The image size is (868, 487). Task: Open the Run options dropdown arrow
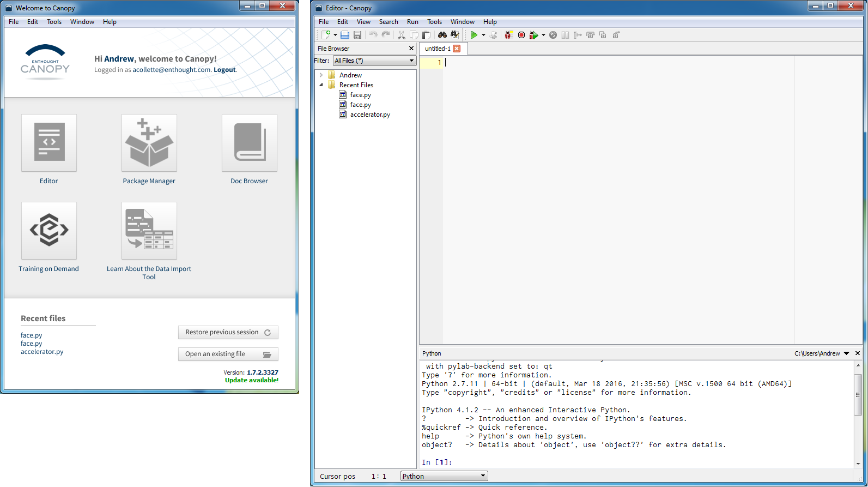click(x=483, y=35)
